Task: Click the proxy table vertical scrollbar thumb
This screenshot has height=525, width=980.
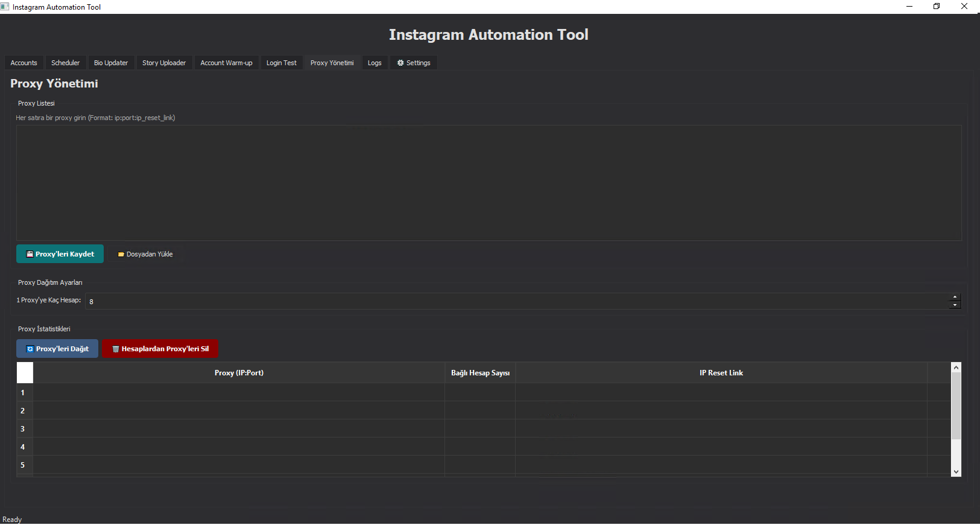Action: pyautogui.click(x=956, y=406)
